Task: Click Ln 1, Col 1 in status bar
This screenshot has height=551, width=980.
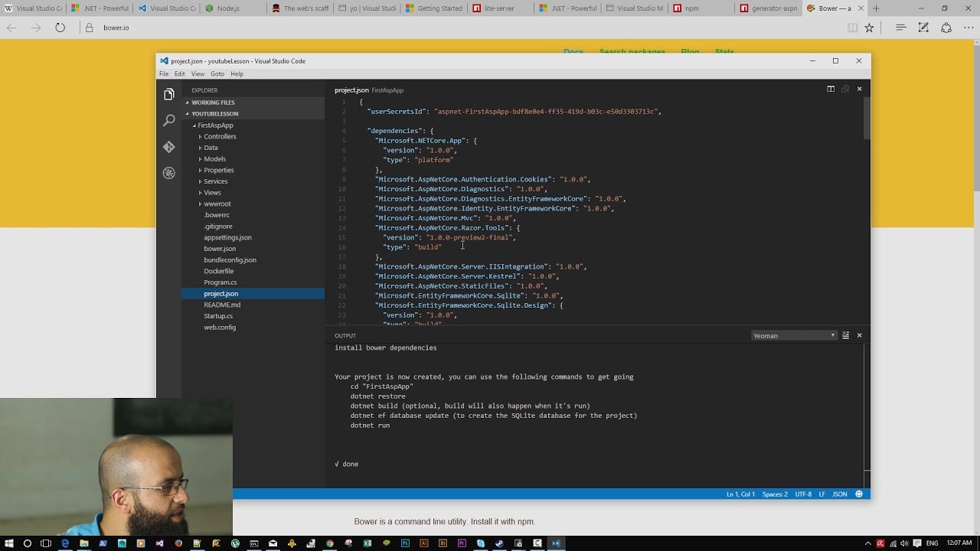Action: point(740,494)
